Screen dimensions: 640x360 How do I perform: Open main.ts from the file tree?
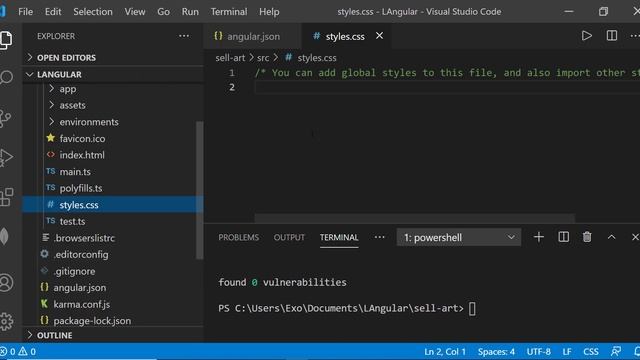coord(113,172)
